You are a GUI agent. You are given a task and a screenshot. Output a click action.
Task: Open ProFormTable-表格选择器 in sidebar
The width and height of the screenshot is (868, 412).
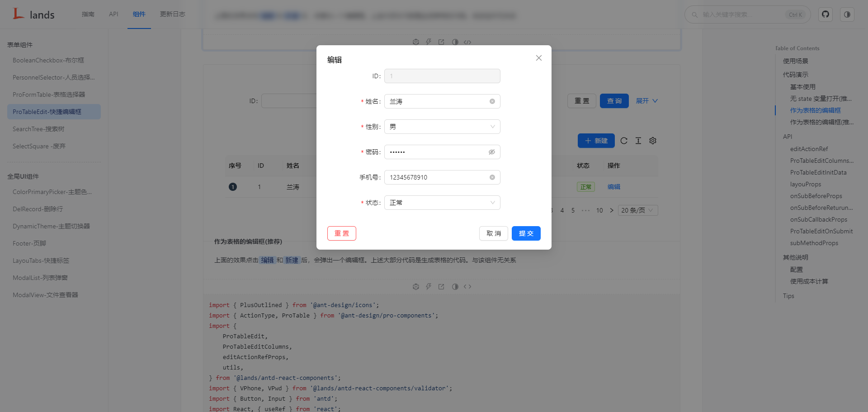point(54,95)
